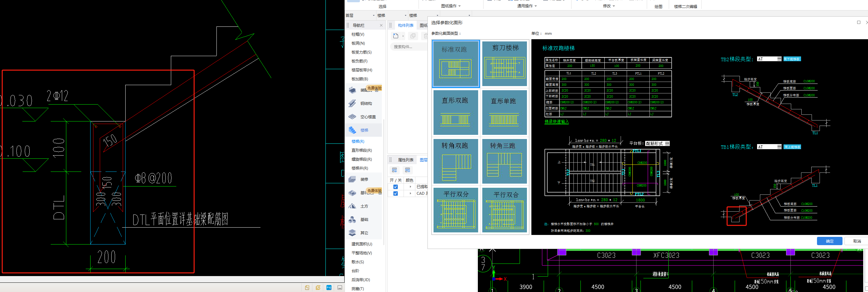
Task: Select the 标准双跑 stair type thumbnail
Action: [x=456, y=64]
